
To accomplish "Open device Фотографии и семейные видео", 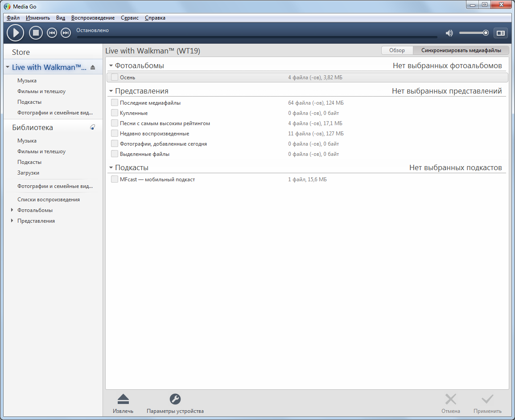I will [55, 113].
